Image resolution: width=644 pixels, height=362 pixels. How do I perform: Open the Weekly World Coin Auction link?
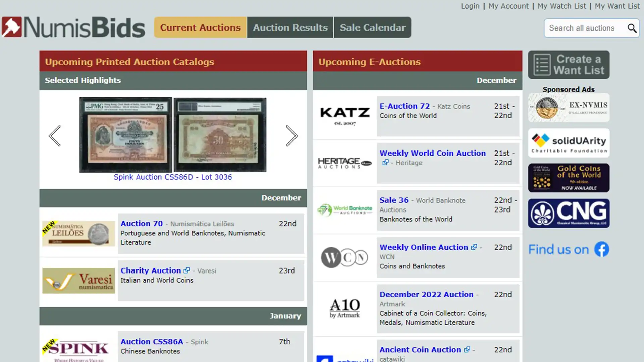pos(433,153)
